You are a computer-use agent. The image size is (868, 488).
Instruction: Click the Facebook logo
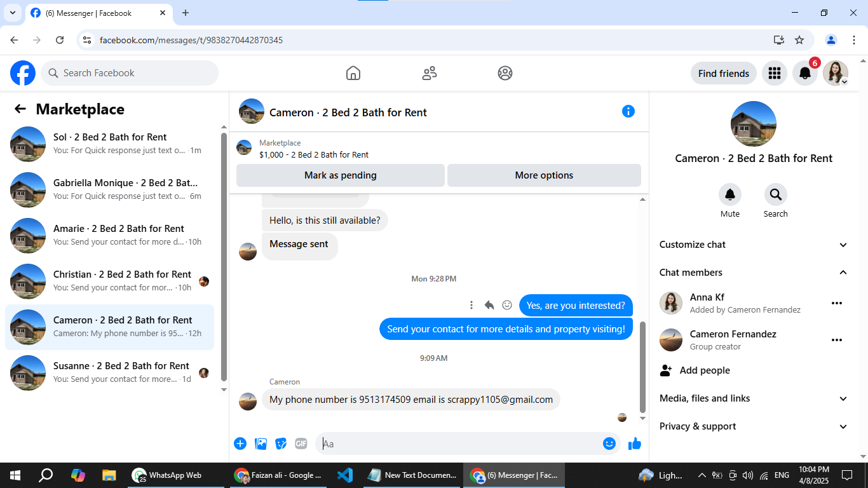point(23,73)
